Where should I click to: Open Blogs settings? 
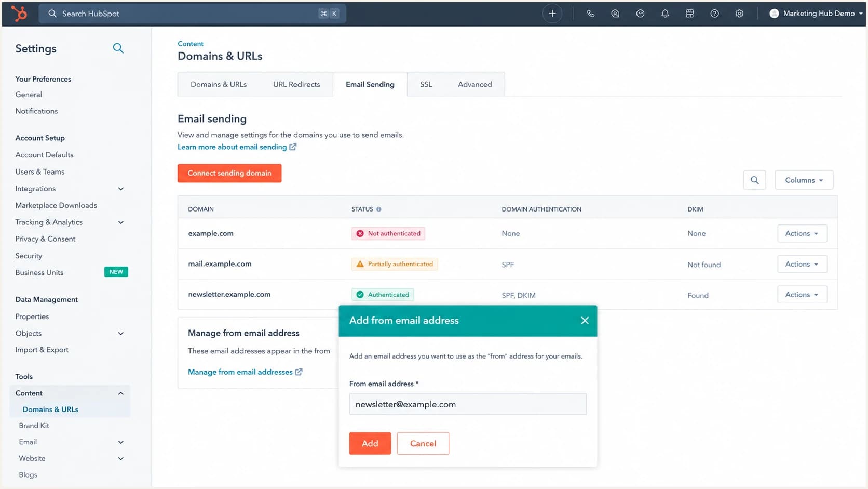28,475
